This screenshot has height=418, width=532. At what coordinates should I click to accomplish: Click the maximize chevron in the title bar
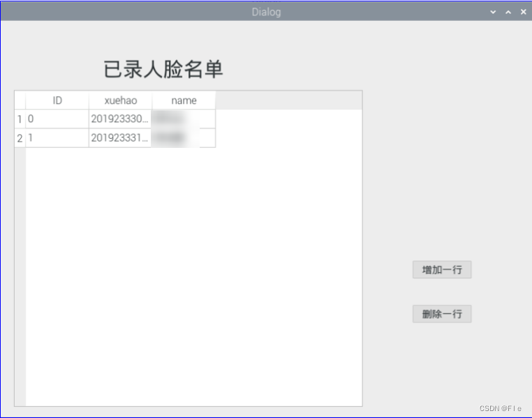tap(508, 12)
